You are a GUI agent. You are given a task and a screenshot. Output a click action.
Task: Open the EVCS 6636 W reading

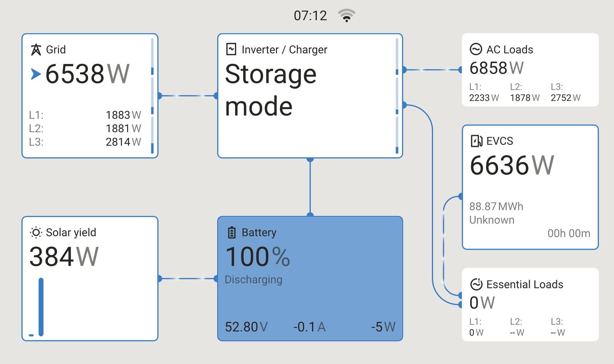[512, 165]
